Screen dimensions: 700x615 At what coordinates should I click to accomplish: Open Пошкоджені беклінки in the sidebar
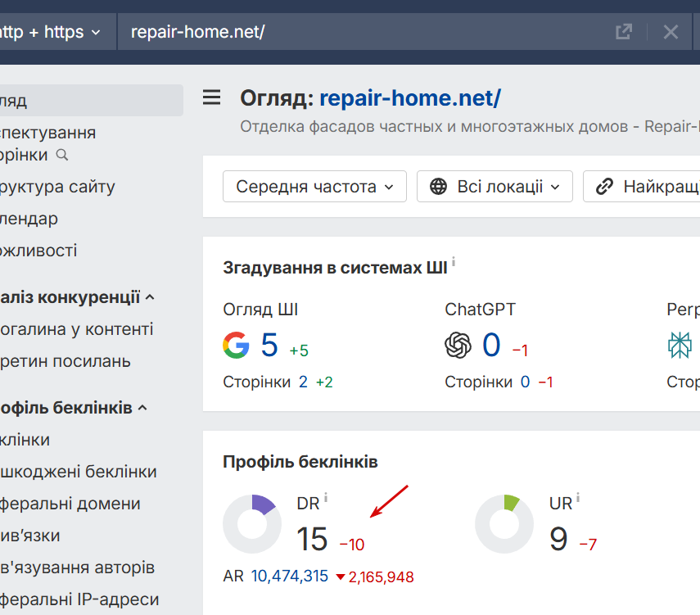79,472
